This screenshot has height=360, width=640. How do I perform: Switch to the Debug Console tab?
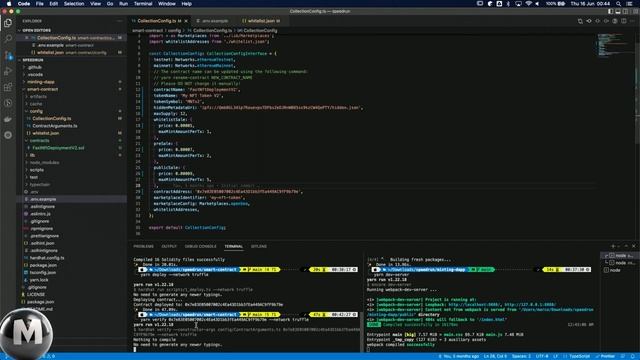point(200,247)
